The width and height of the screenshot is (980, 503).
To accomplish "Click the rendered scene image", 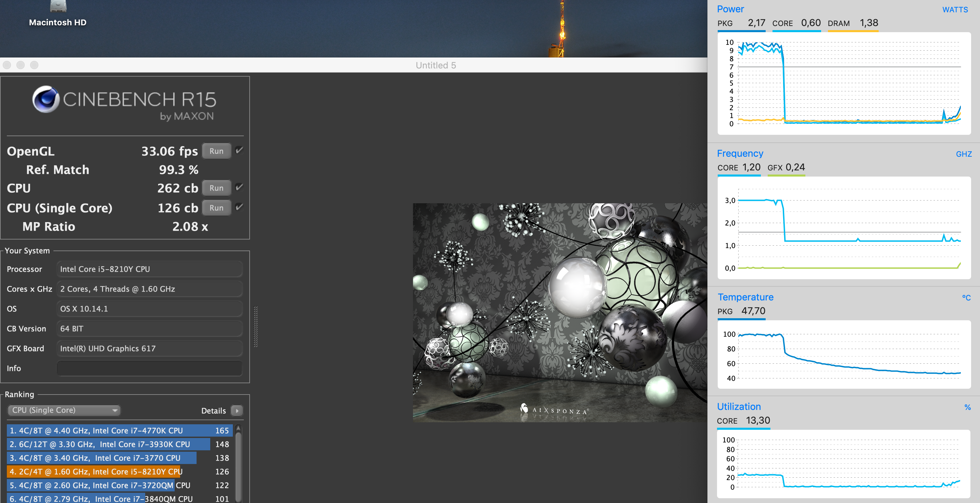I will (559, 312).
